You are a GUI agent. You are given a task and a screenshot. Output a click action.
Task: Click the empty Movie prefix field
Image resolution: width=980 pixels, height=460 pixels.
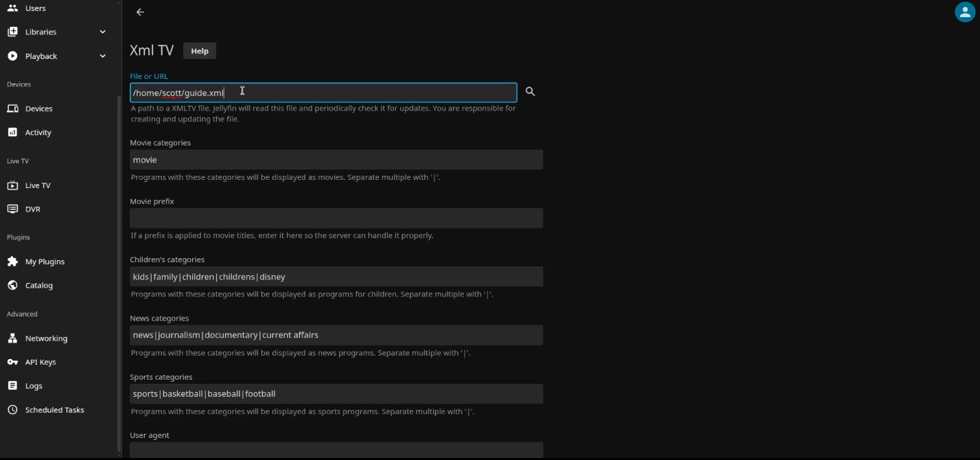pos(336,218)
